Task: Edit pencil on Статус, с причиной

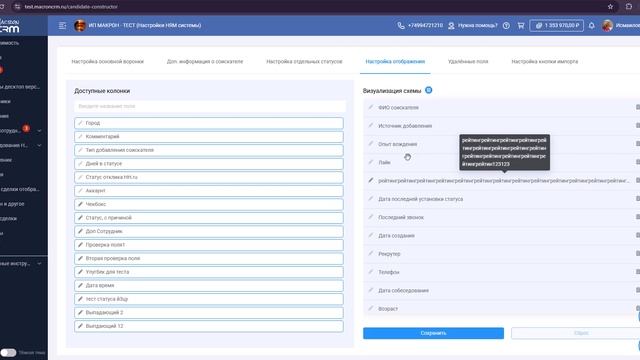Action: click(80, 218)
